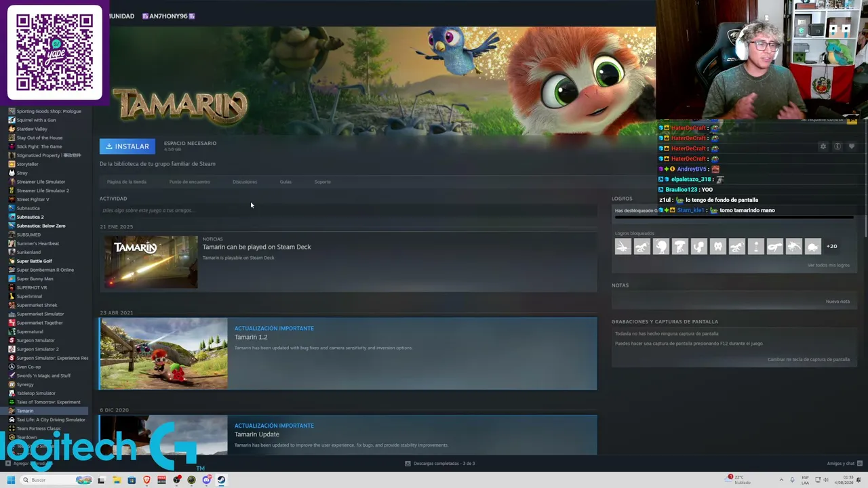Click the blue Instalar button
The width and height of the screenshot is (868, 488).
127,146
